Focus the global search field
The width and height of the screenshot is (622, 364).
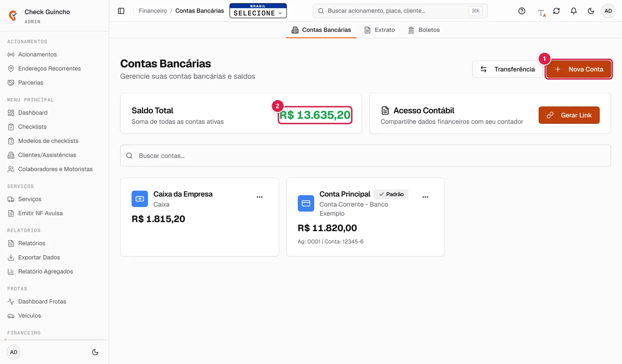click(x=400, y=11)
